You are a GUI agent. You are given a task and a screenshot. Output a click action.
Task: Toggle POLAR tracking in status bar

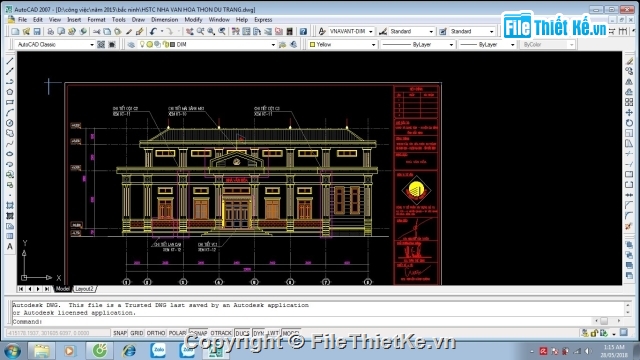pos(177,333)
